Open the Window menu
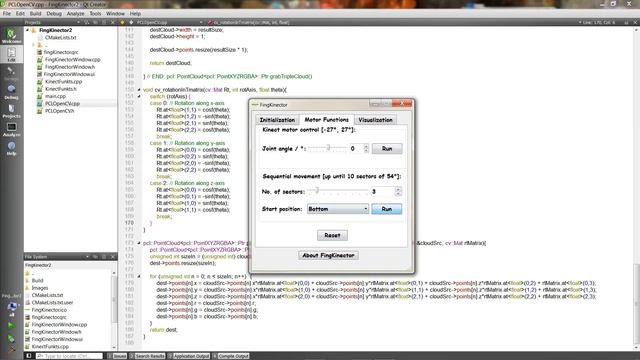The height and width of the screenshot is (360, 640). [x=115, y=13]
